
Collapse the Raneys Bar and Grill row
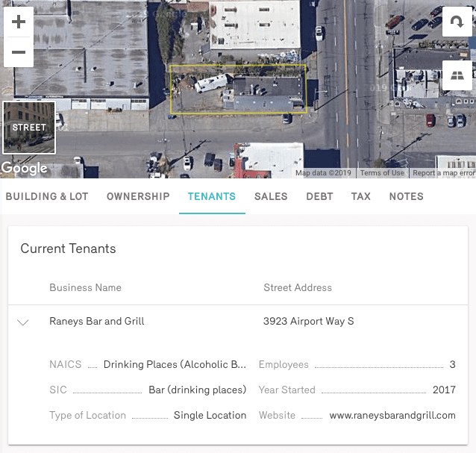click(x=23, y=322)
